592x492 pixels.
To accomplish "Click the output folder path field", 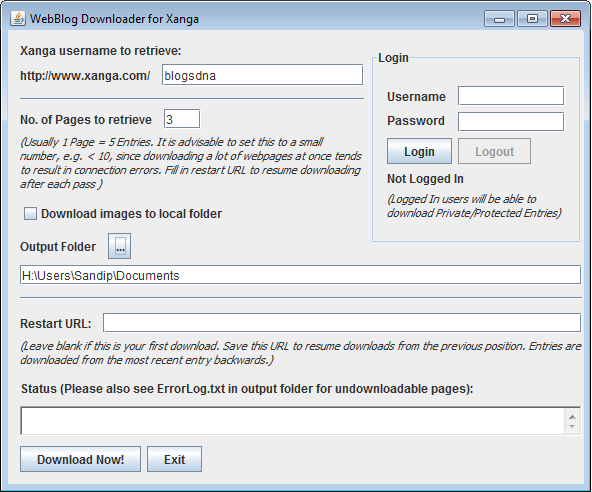I will pyautogui.click(x=300, y=275).
